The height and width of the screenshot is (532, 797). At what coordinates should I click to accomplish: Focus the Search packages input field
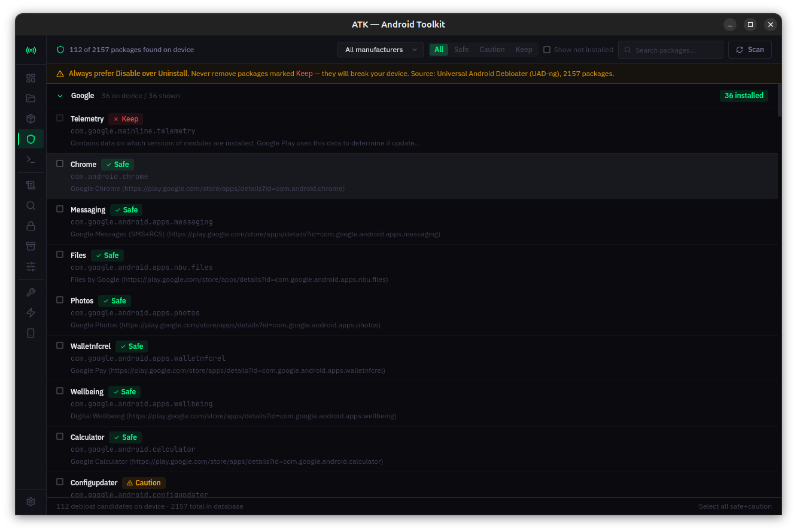point(671,50)
